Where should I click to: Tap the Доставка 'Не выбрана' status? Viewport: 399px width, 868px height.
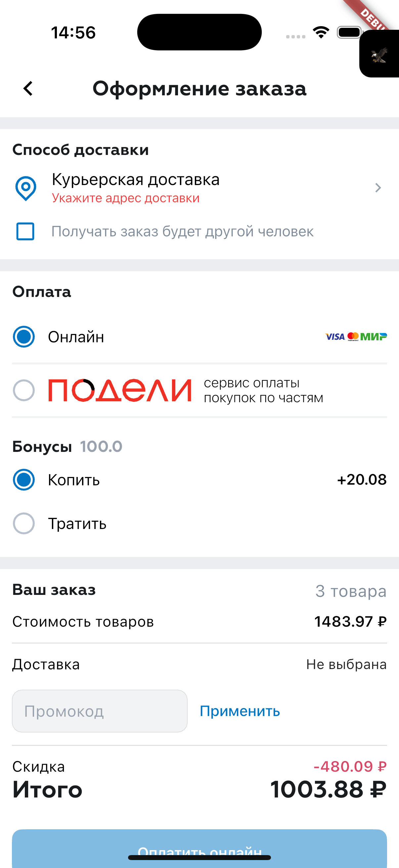[x=346, y=664]
